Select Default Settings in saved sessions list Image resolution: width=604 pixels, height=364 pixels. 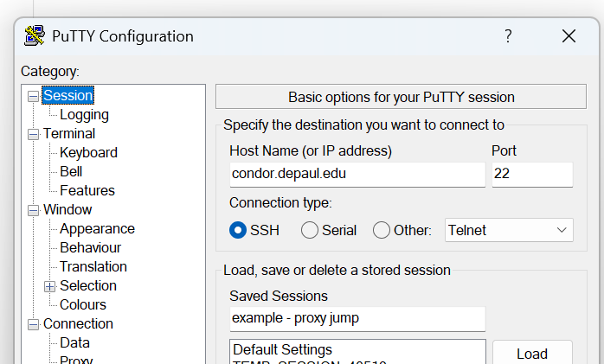(x=282, y=350)
